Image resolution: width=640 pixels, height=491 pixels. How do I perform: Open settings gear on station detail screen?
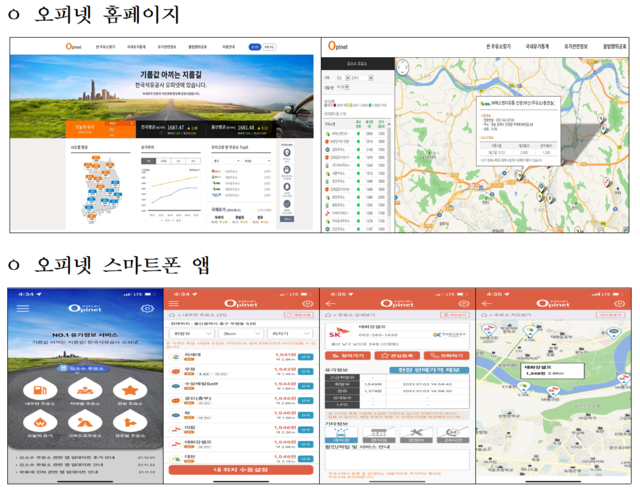464,304
